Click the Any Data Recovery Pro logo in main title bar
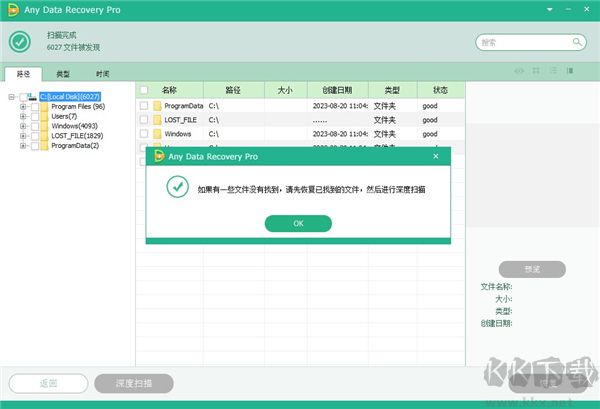 pyautogui.click(x=13, y=10)
